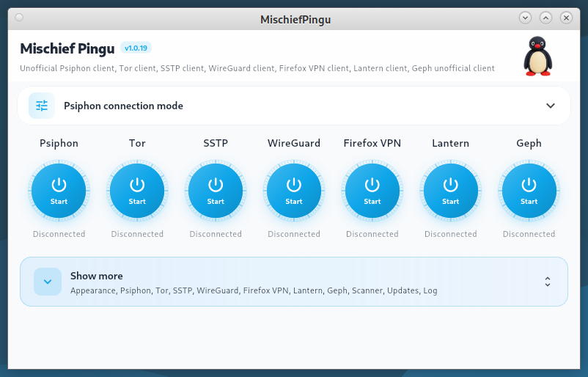This screenshot has width=588, height=377.
Task: Click the WireGuard column label
Action: [294, 143]
